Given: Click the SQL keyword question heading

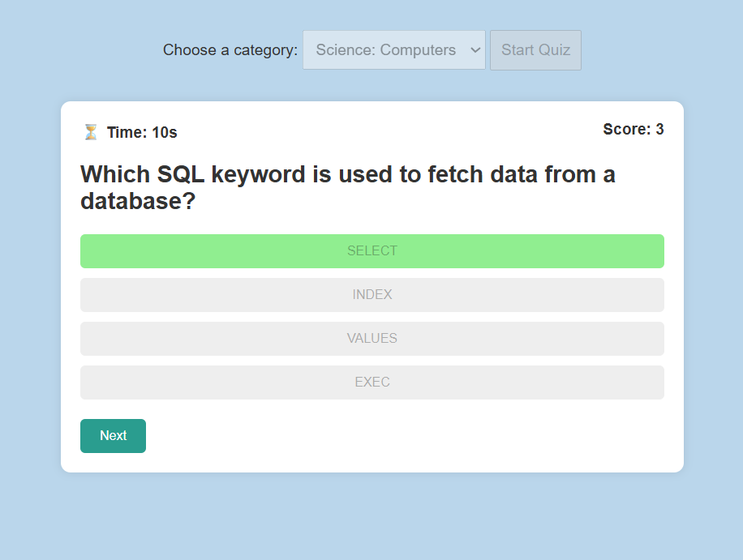Looking at the screenshot, I should (348, 187).
